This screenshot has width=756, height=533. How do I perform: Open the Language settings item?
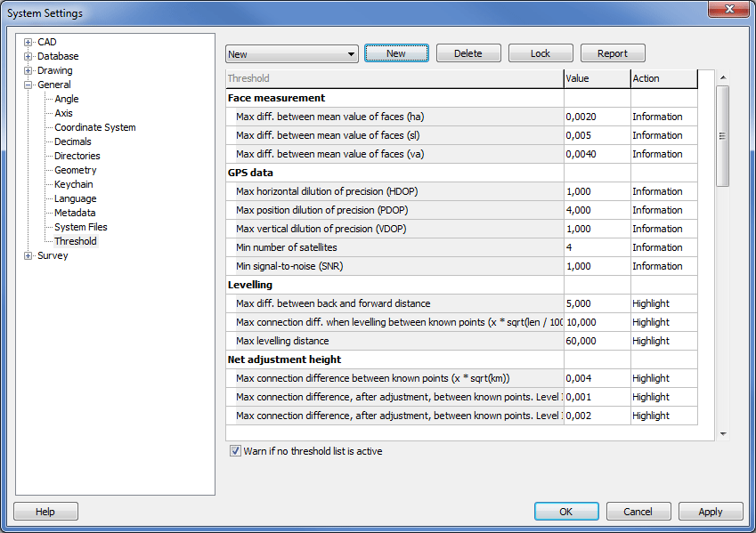tap(75, 198)
